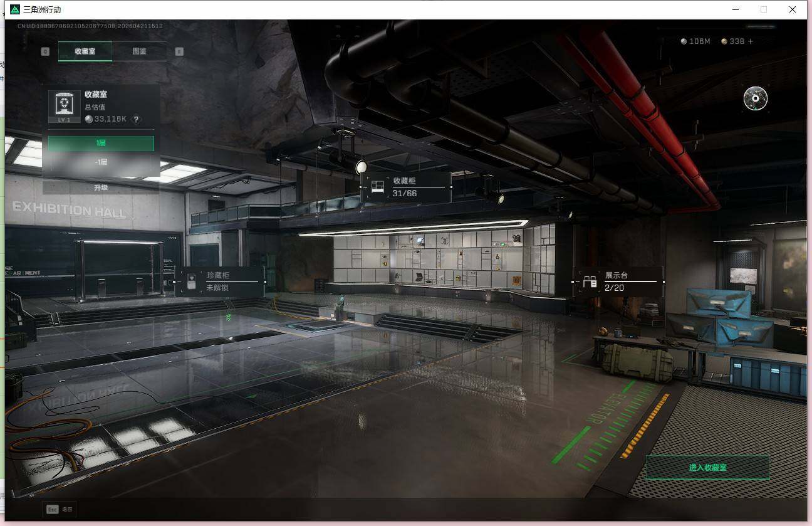The width and height of the screenshot is (812, 526).
Task: Click the 总估值 label
Action: (x=95, y=107)
